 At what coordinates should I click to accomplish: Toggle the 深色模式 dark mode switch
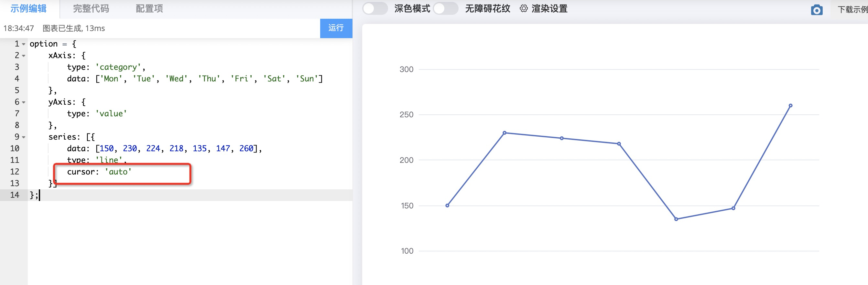click(x=375, y=8)
